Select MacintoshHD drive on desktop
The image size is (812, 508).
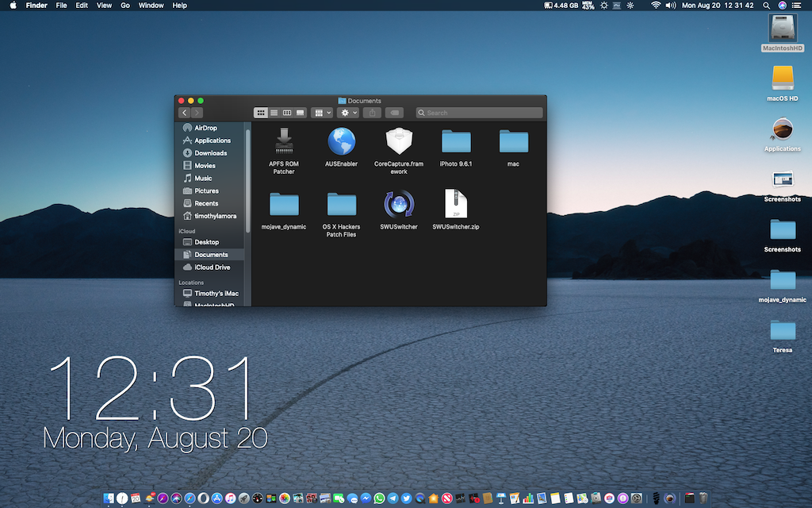pyautogui.click(x=783, y=33)
